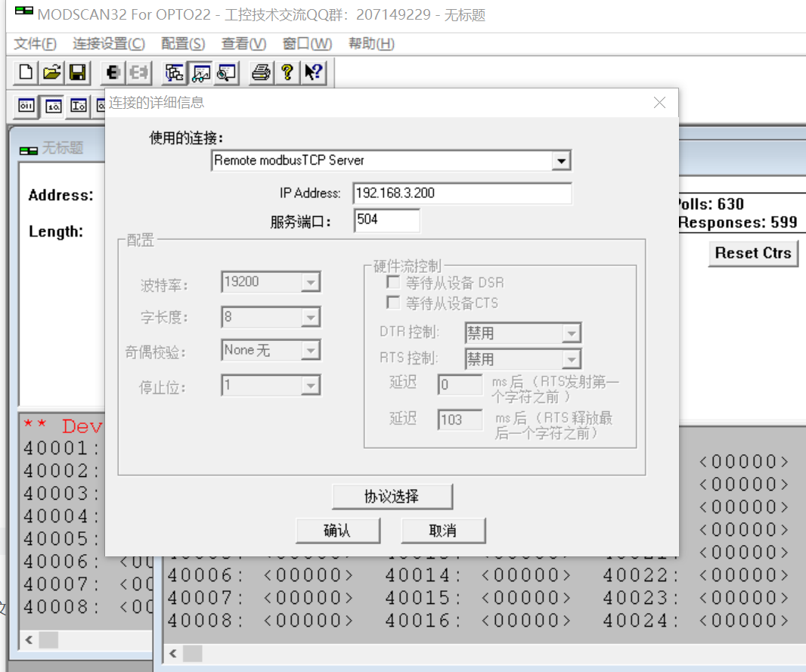Open the data definition toolbar icon
The width and height of the screenshot is (806, 672).
[174, 73]
